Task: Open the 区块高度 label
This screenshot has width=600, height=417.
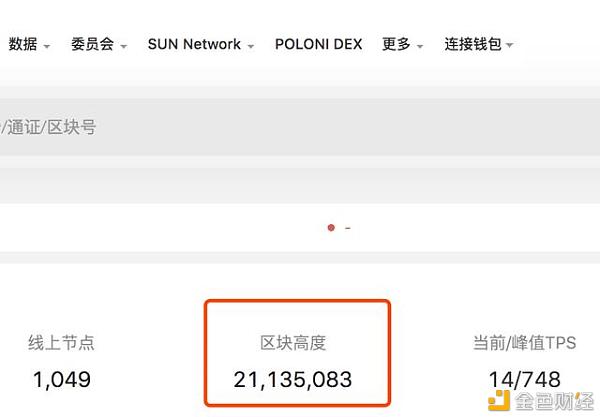Action: click(293, 342)
